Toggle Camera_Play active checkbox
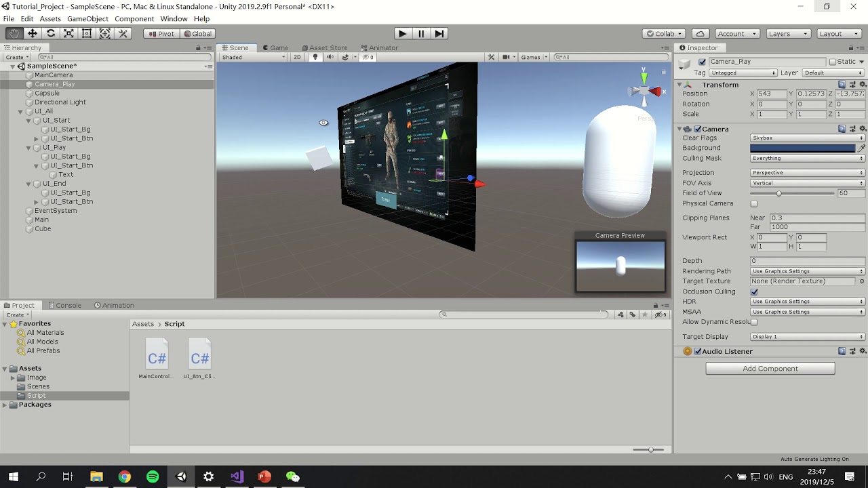 (x=703, y=62)
